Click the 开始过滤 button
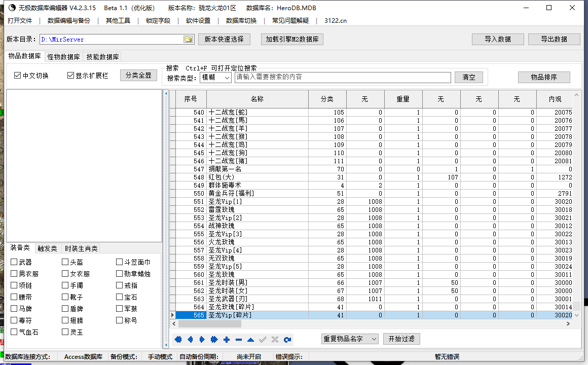 coord(401,339)
